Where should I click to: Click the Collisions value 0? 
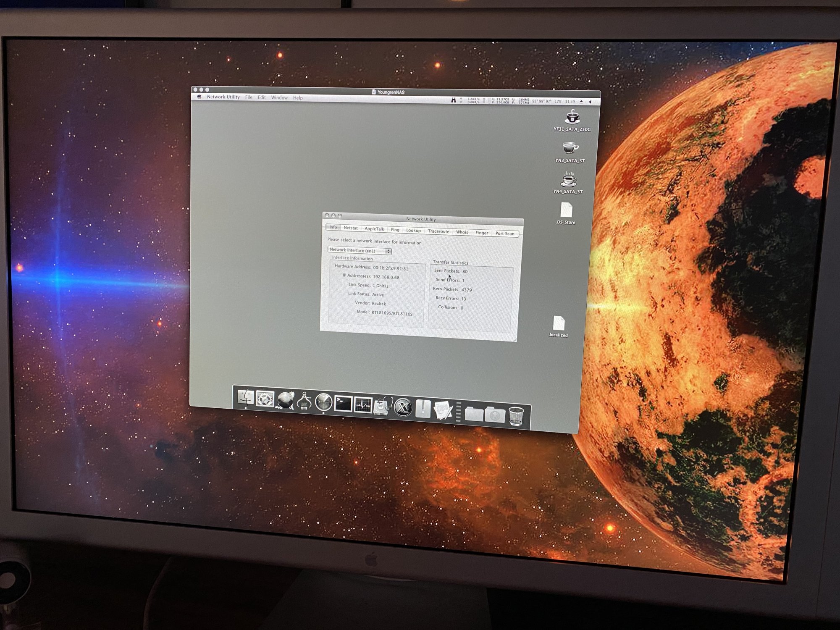[462, 308]
